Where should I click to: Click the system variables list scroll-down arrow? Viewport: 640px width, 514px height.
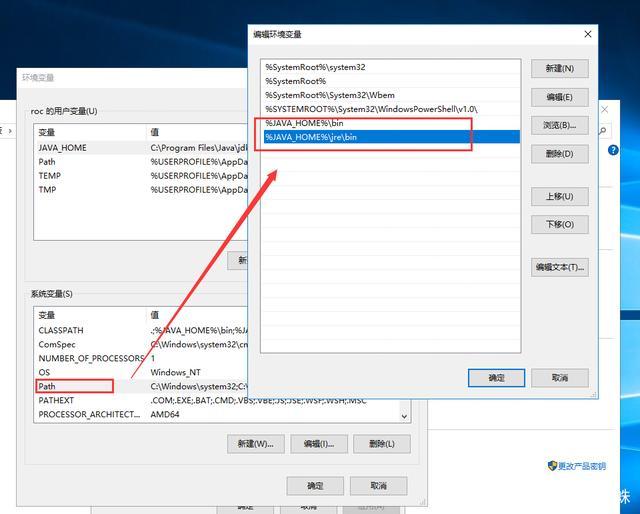(404, 416)
